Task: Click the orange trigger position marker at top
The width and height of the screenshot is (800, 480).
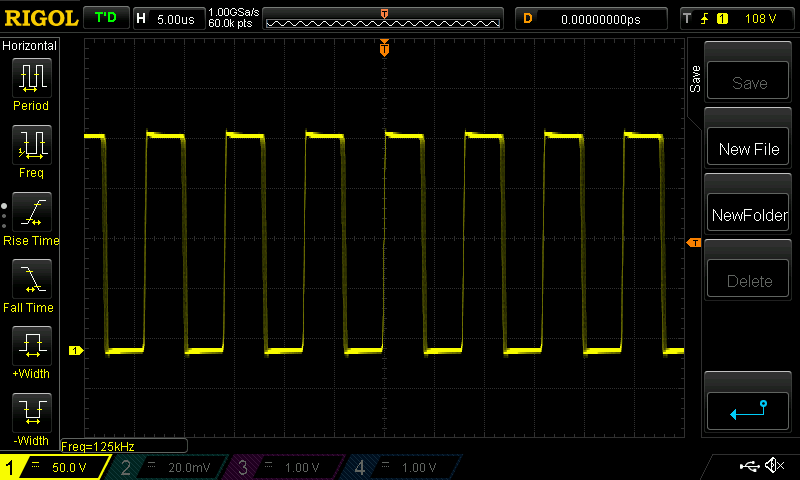Action: [x=384, y=48]
